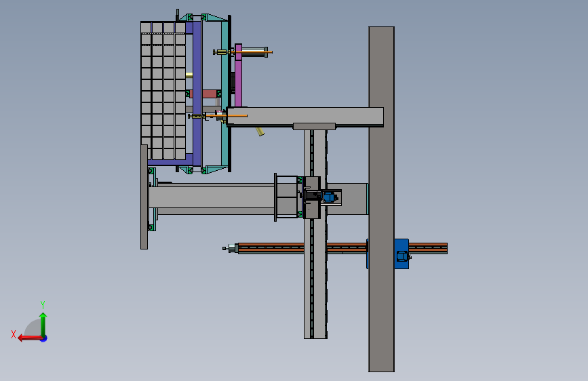588x381 pixels.
Task: Select the large blue motor block on right
Action: pyautogui.click(x=401, y=254)
